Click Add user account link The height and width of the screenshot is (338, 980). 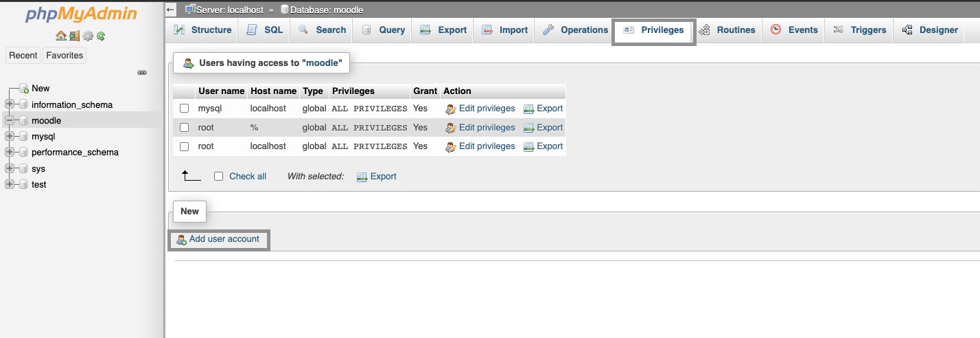[x=224, y=239]
